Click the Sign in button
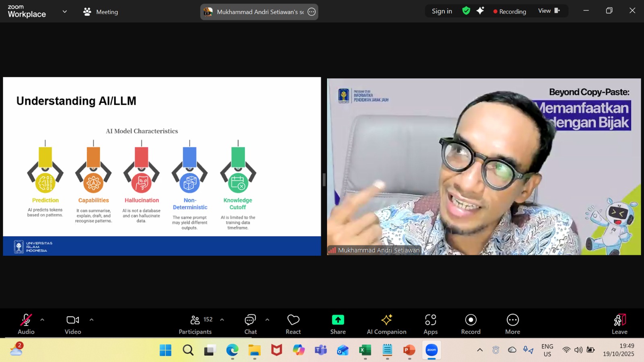The width and height of the screenshot is (644, 362). click(x=442, y=11)
